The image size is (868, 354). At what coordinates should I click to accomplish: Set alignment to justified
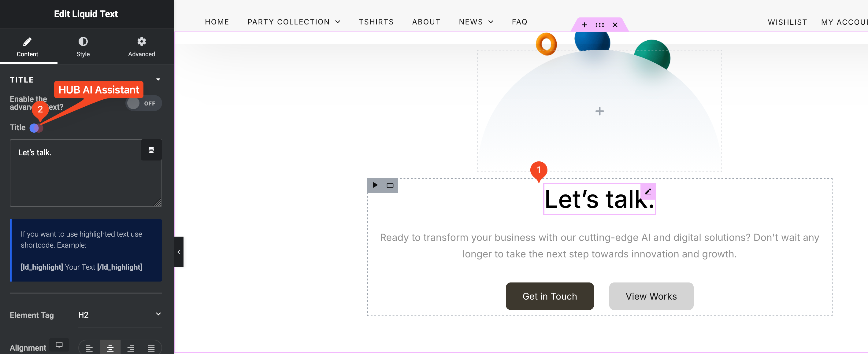point(151,348)
